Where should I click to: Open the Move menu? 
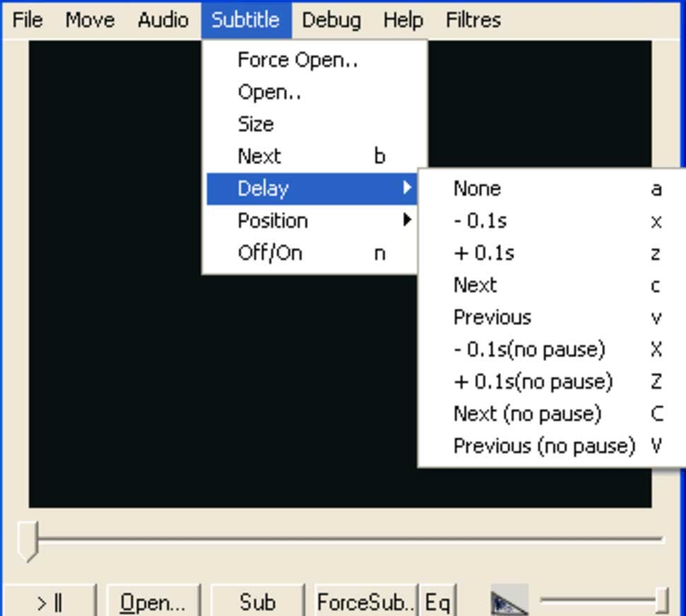point(89,20)
